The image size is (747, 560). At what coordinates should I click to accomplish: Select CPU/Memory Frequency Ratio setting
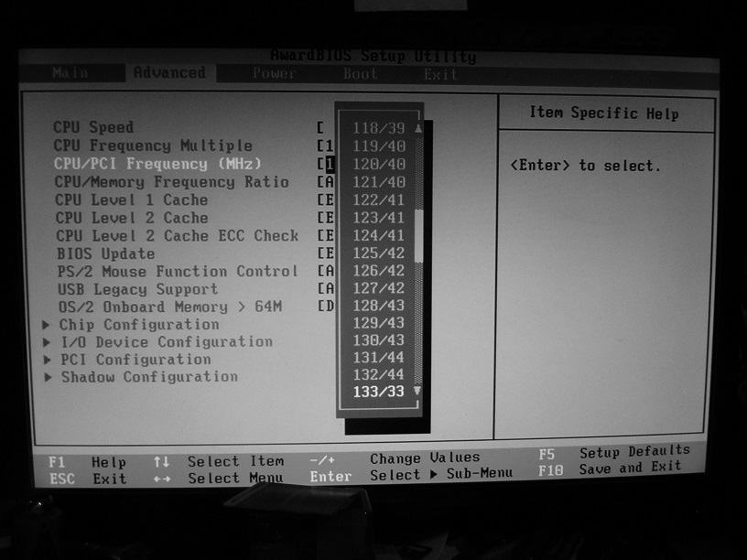[171, 181]
